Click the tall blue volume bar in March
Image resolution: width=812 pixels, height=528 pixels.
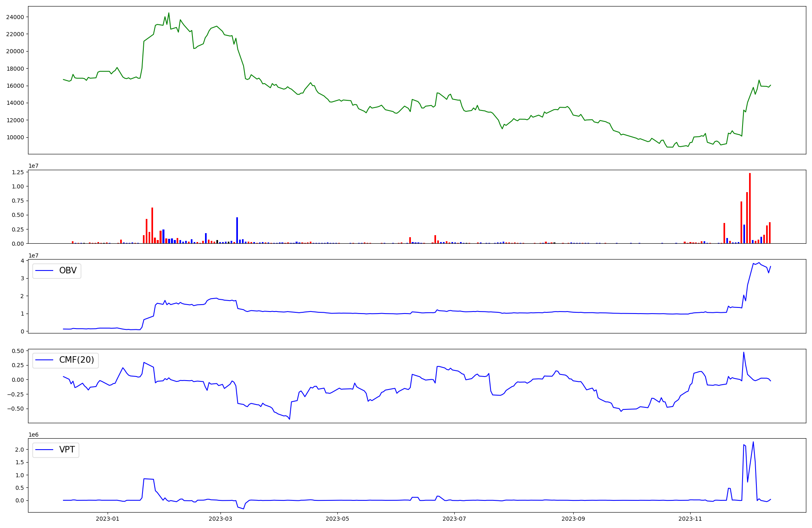pyautogui.click(x=237, y=230)
